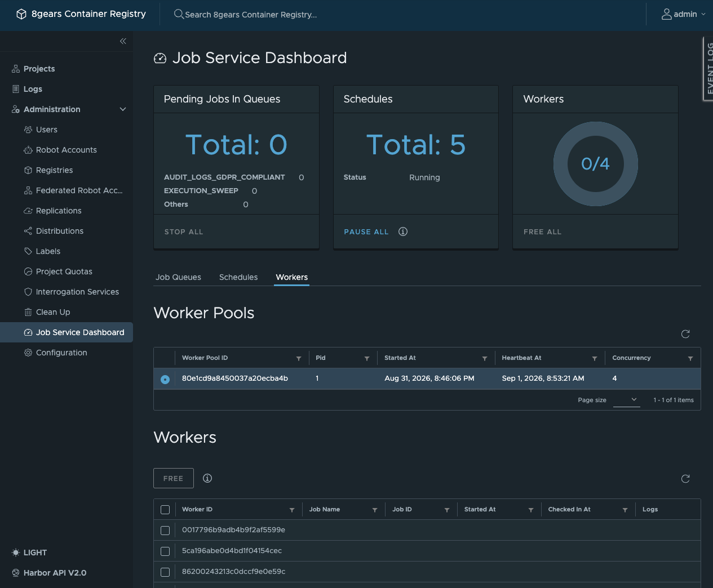Click the Logs column header
The width and height of the screenshot is (713, 588).
tap(650, 509)
